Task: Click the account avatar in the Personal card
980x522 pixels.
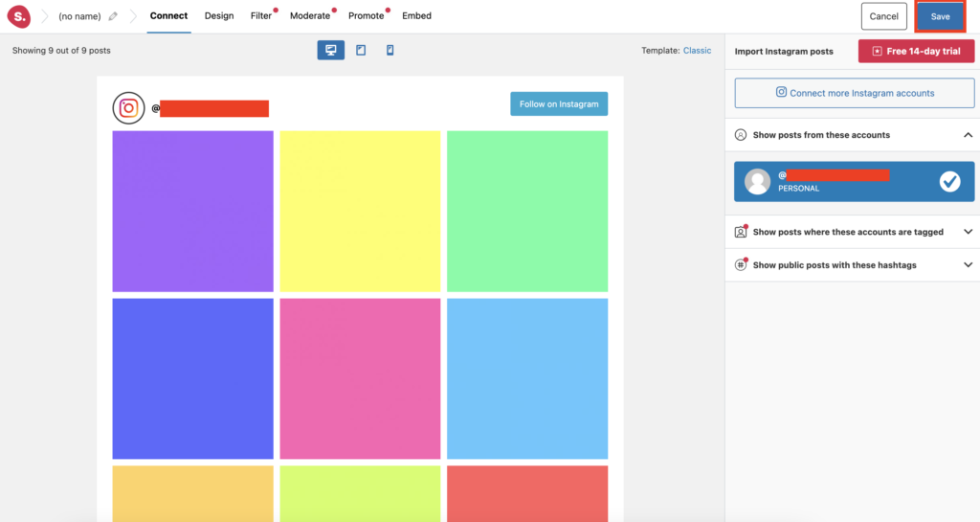Action: (x=758, y=182)
